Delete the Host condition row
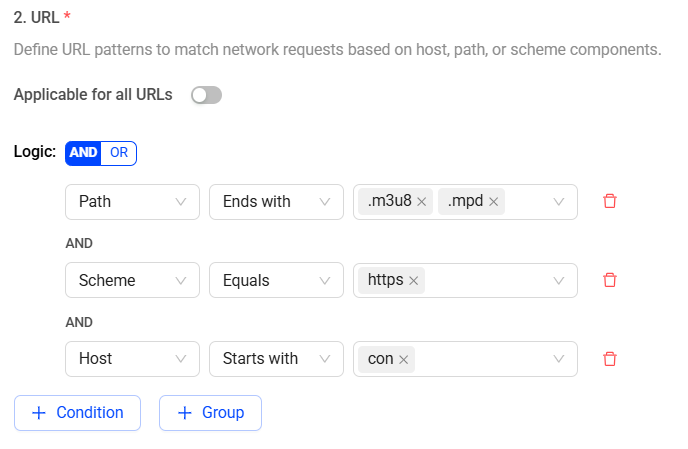This screenshot has height=449, width=688. point(610,358)
